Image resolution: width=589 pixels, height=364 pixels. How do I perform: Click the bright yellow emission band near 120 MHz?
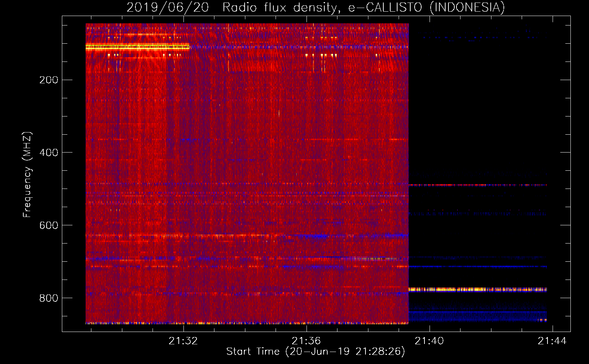[138, 47]
